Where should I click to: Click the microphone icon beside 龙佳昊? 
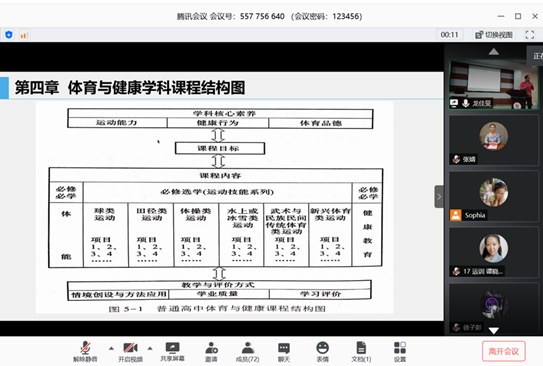tap(466, 103)
